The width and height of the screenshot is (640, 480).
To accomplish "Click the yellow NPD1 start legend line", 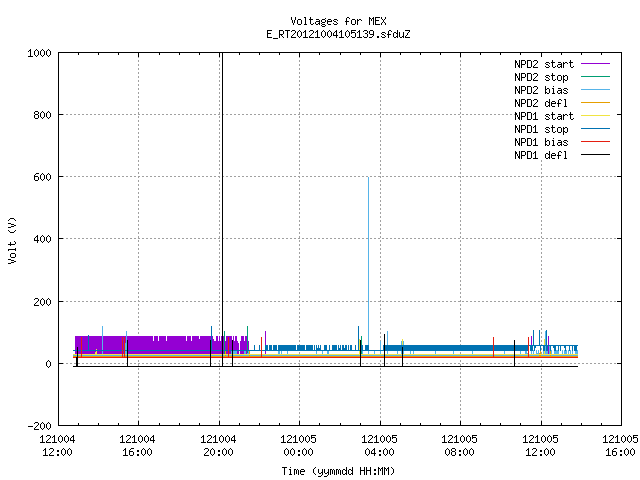I will (595, 116).
